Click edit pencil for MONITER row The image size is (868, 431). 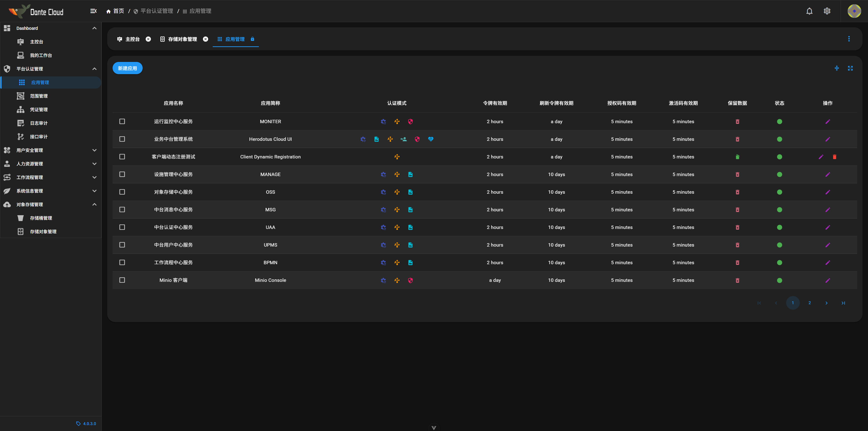point(828,122)
